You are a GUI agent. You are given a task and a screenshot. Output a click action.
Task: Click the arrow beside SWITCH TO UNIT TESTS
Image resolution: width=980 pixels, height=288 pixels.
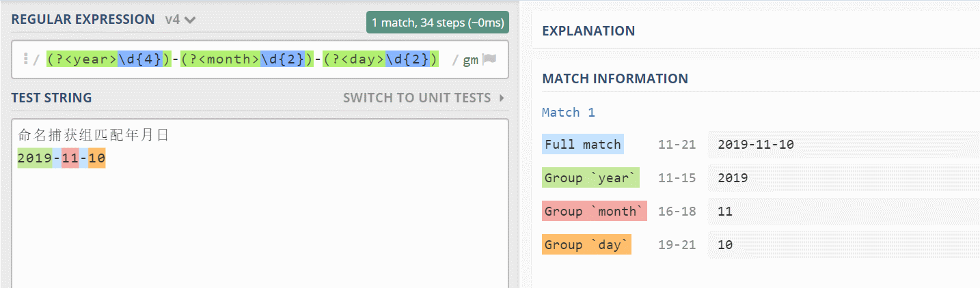click(x=502, y=98)
